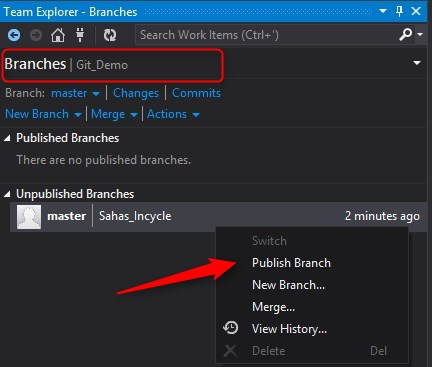Click the blue Back arrow icon
This screenshot has height=367, width=432.
point(14,35)
